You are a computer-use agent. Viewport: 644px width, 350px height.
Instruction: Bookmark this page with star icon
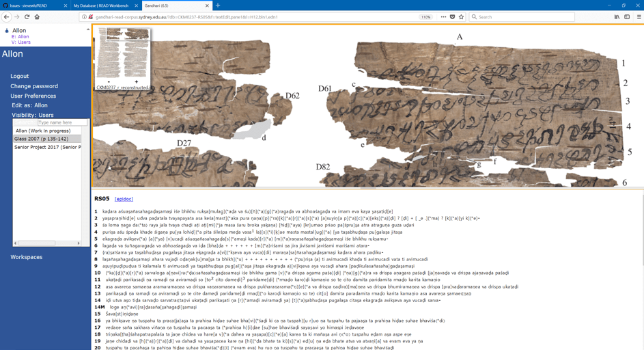461,17
